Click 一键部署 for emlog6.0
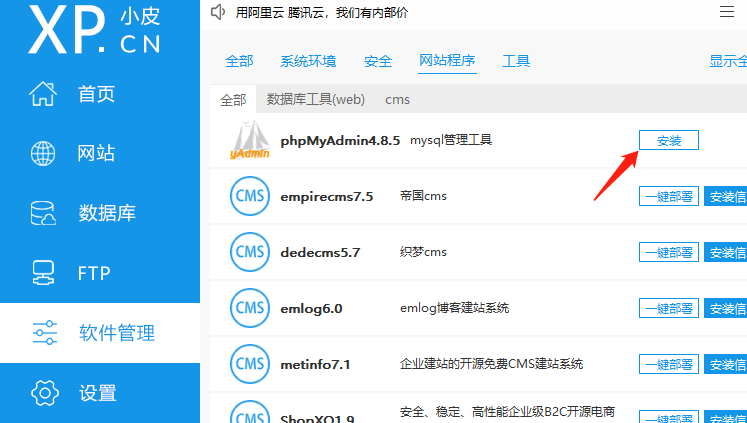Image resolution: width=747 pixels, height=423 pixels. 668,308
